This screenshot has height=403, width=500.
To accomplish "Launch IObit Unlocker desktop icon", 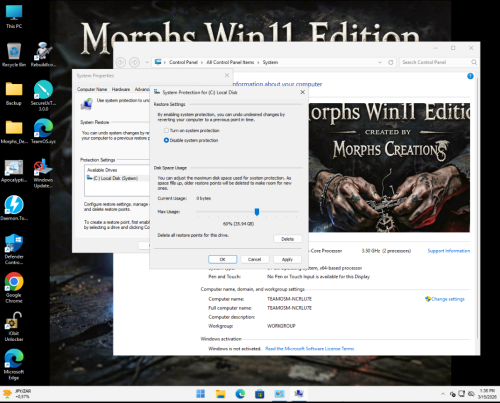I will click(14, 327).
